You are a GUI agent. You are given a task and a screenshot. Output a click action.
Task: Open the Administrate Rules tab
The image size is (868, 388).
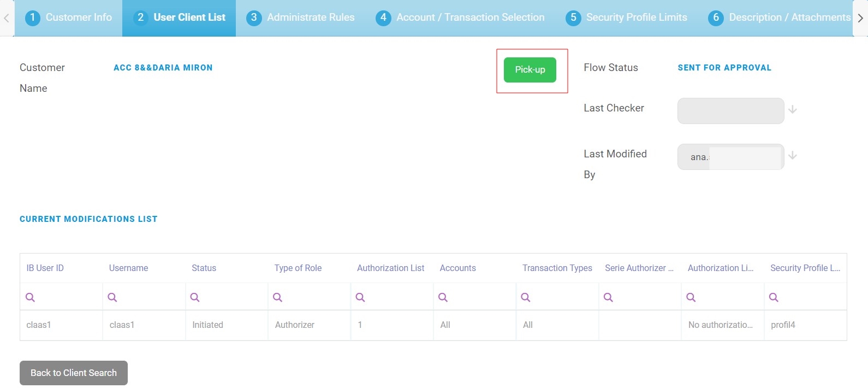[301, 17]
